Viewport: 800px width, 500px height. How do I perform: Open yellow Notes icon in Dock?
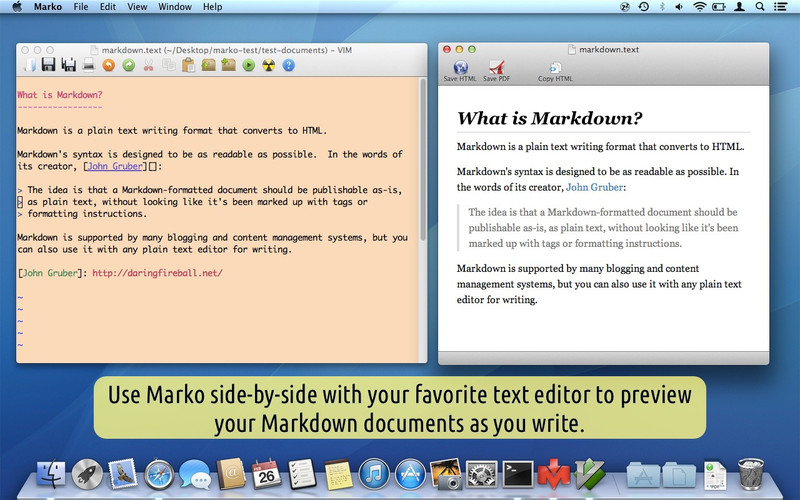click(x=338, y=474)
